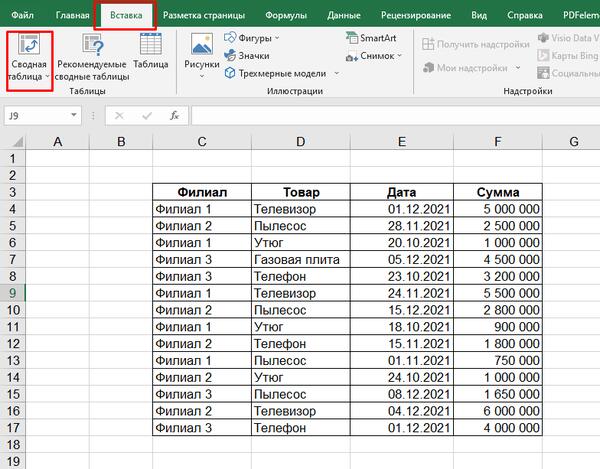Viewport: 600px width, 469px height.
Task: Click the fx insert function icon
Action: point(174,116)
